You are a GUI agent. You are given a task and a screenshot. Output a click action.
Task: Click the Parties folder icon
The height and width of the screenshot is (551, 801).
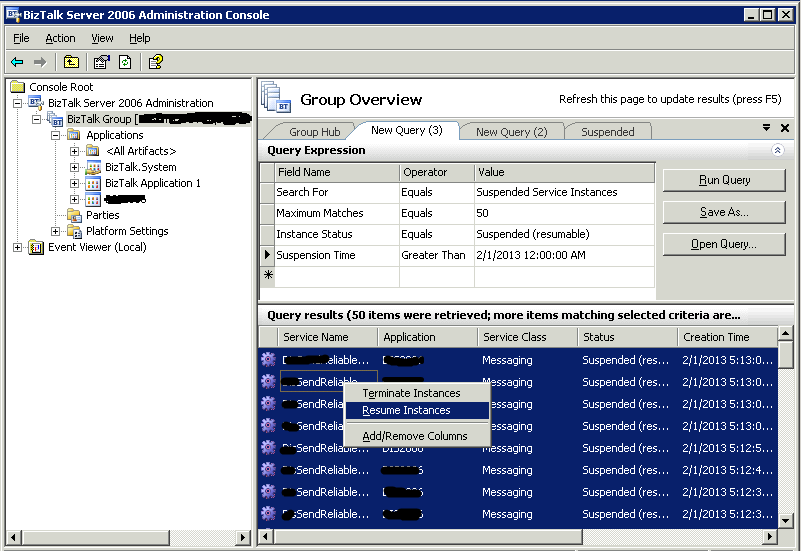(x=74, y=215)
